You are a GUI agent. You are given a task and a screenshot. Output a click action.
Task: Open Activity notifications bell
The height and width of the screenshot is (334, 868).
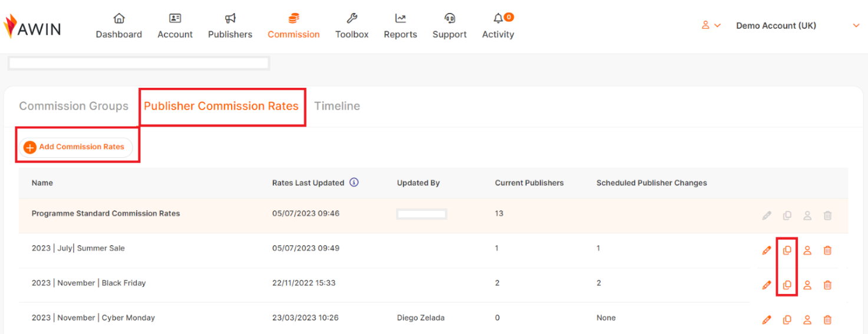pos(499,18)
